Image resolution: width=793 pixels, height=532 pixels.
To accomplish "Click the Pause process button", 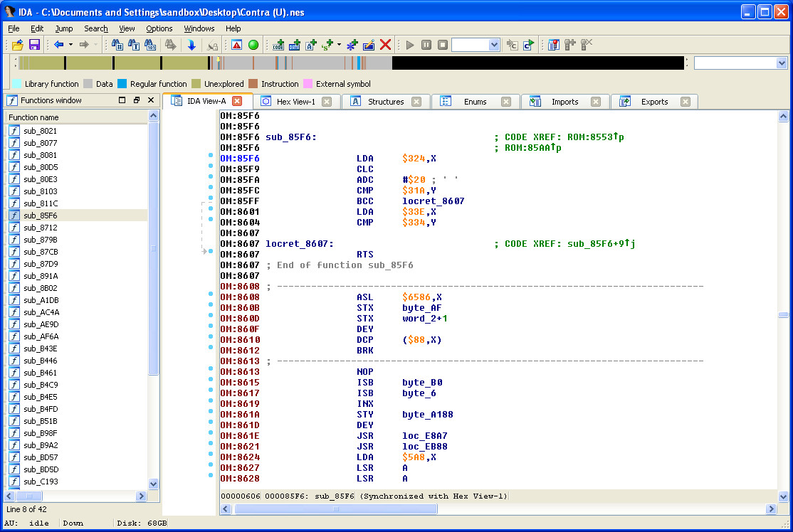I will [x=426, y=45].
